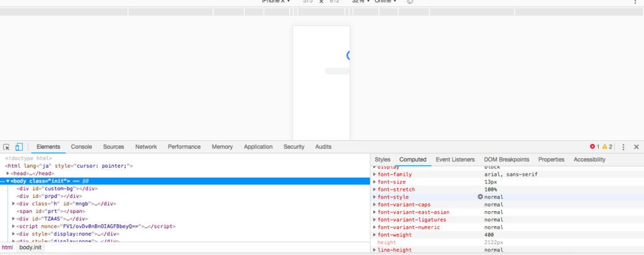Click html in the breadcrumb bar
644x255 pixels.
tap(7, 247)
